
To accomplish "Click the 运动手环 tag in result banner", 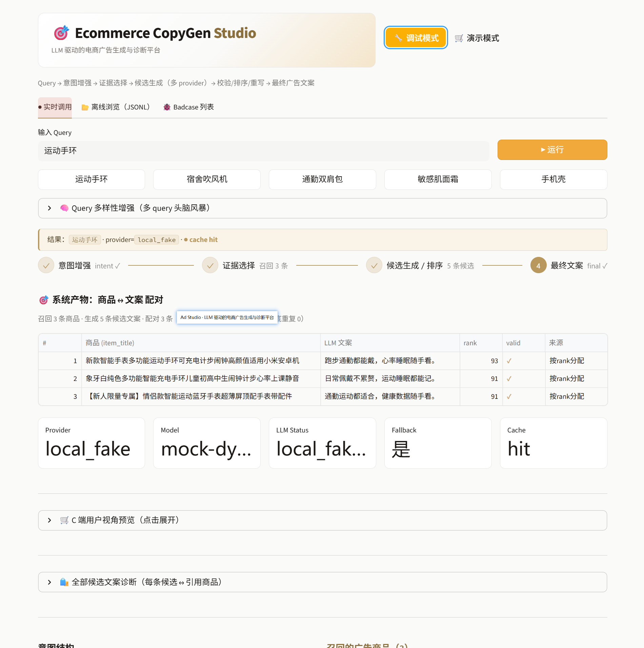I will coord(85,240).
